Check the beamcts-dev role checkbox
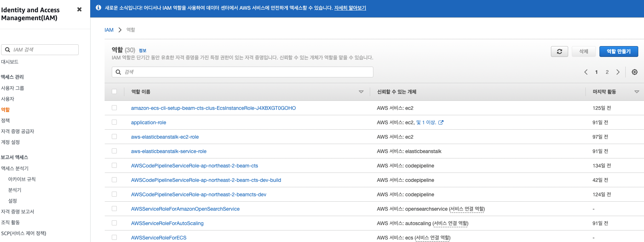 coord(114,194)
